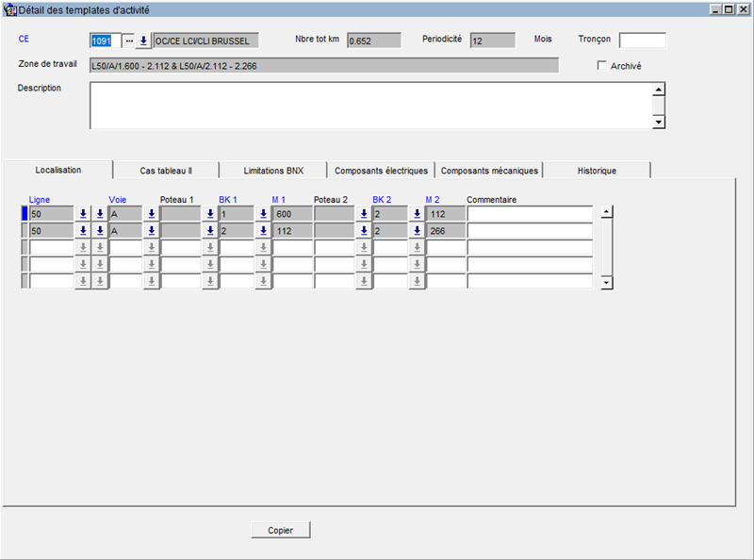Image resolution: width=754 pixels, height=560 pixels.
Task: Open the CE list-of-values arrow beside 1091
Action: tap(143, 41)
